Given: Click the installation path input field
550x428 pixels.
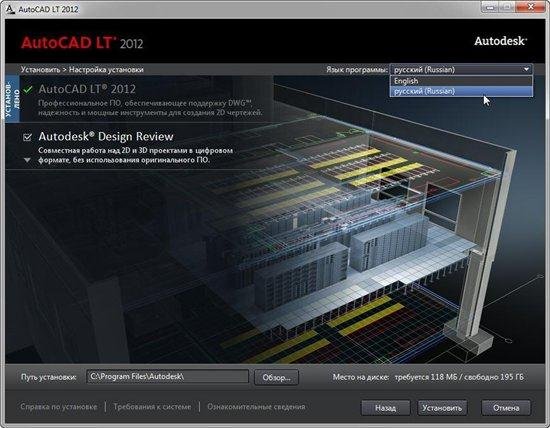Looking at the screenshot, I should (167, 377).
